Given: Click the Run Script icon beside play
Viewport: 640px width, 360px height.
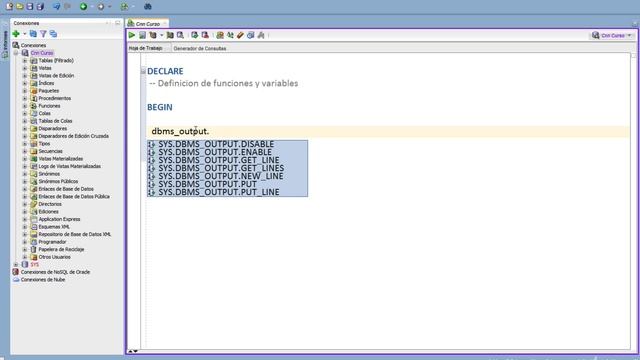Looking at the screenshot, I should (x=142, y=36).
